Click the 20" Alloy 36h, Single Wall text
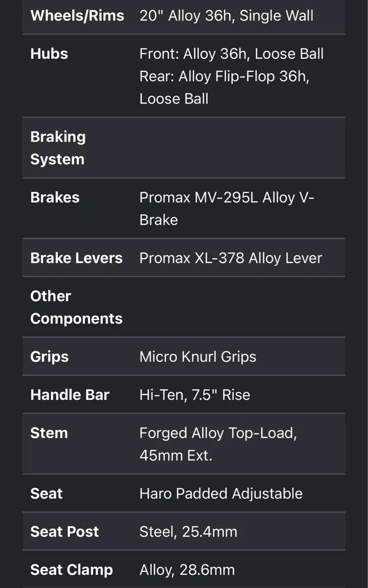This screenshot has height=588, width=368. pos(226,15)
